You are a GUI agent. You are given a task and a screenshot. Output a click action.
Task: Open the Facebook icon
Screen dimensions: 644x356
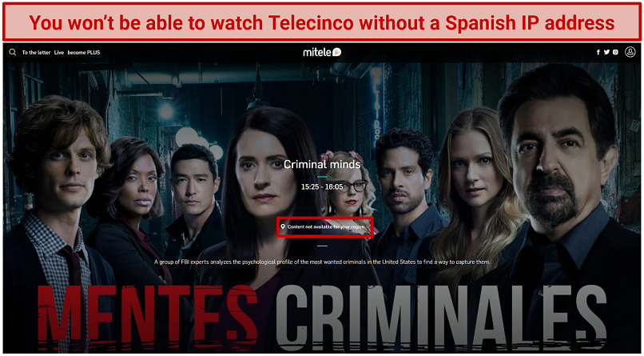[x=598, y=52]
